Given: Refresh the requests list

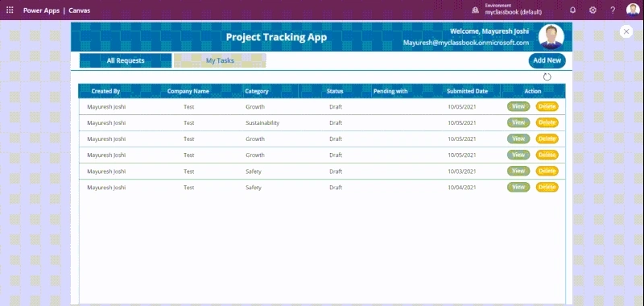Looking at the screenshot, I should [547, 76].
